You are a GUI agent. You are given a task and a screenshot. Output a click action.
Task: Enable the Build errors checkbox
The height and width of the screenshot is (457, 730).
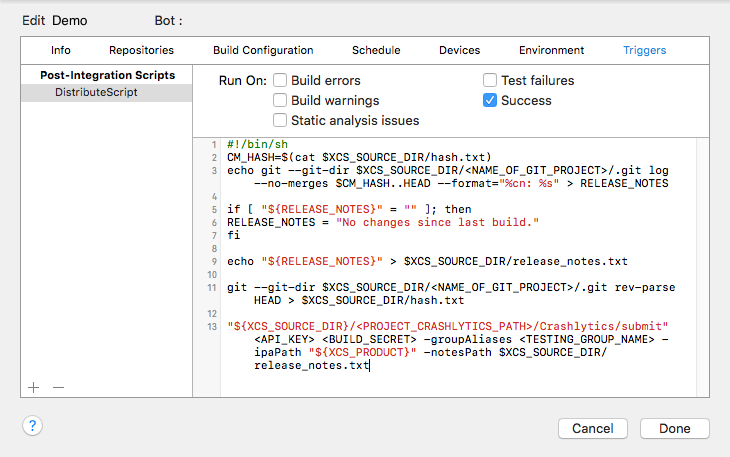coord(281,80)
